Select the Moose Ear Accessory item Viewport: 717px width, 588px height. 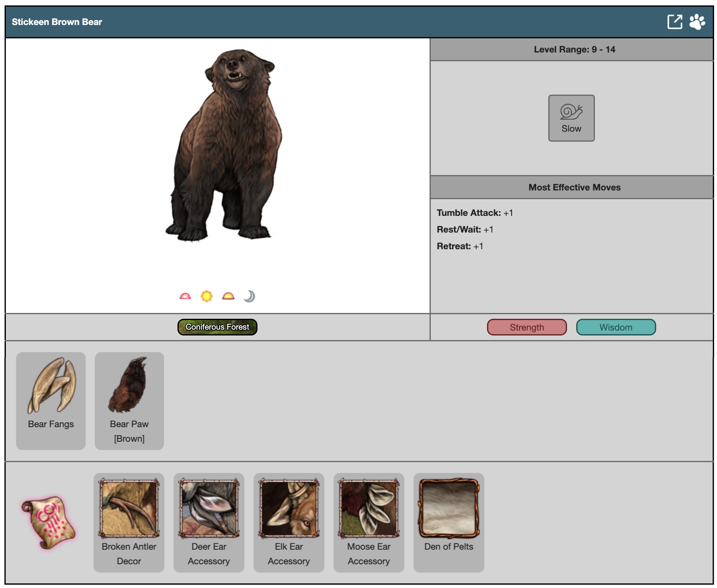coord(369,522)
